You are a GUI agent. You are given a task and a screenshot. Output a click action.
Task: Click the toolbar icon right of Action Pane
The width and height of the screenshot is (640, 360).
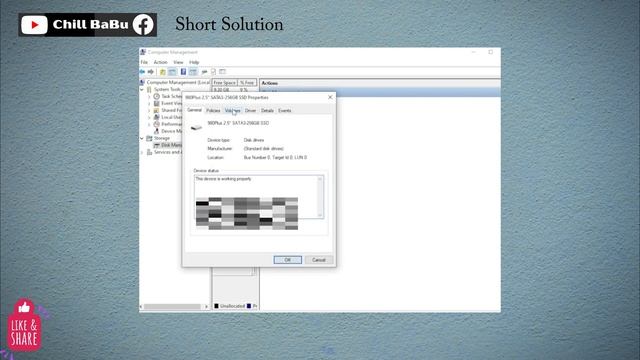click(x=204, y=72)
